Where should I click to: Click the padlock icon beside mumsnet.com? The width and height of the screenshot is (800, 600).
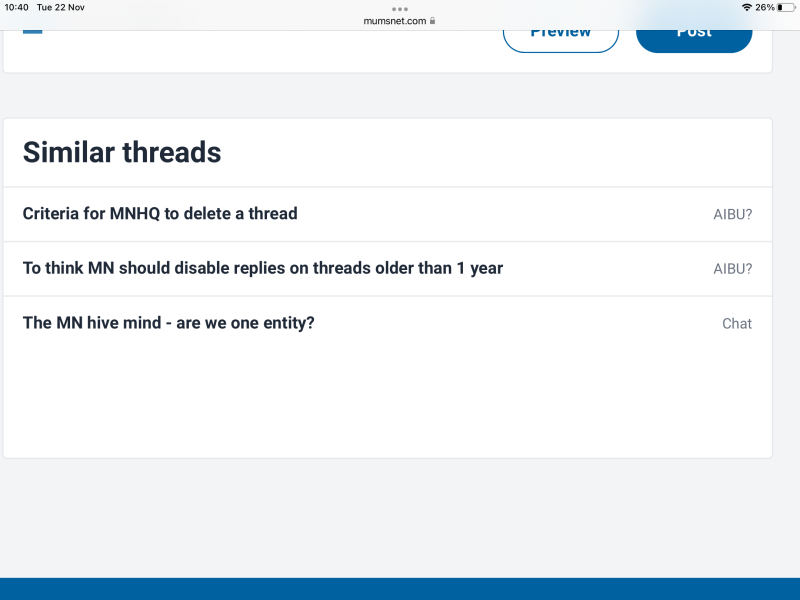[x=432, y=20]
